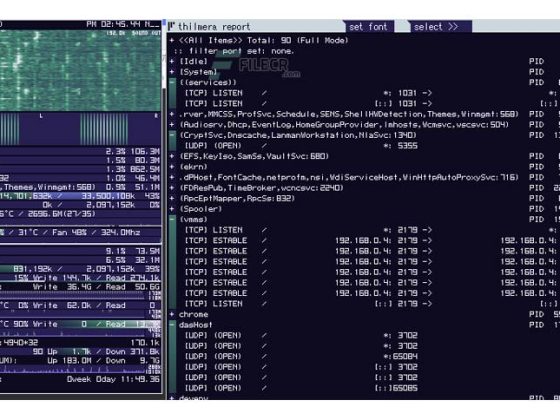Expand the [System] process row
The width and height of the screenshot is (560, 420).
[172, 72]
